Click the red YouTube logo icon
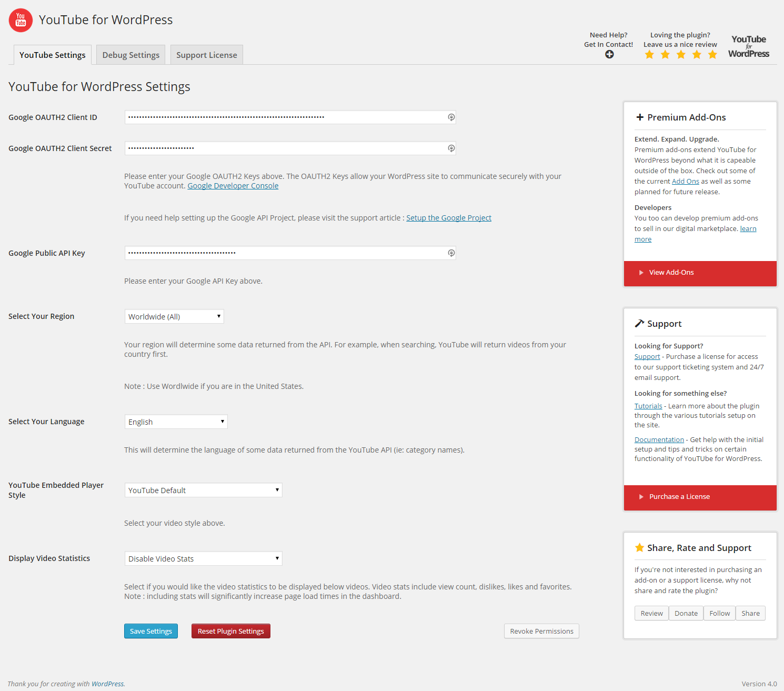 click(21, 20)
